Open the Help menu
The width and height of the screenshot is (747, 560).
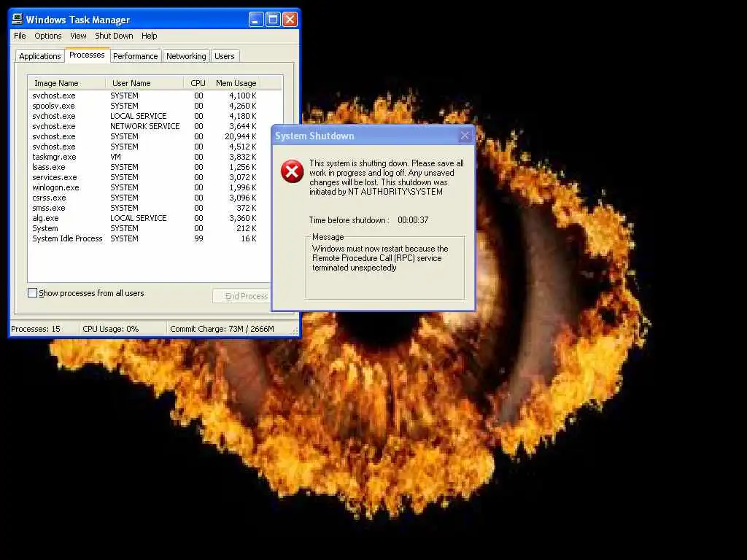coord(149,36)
